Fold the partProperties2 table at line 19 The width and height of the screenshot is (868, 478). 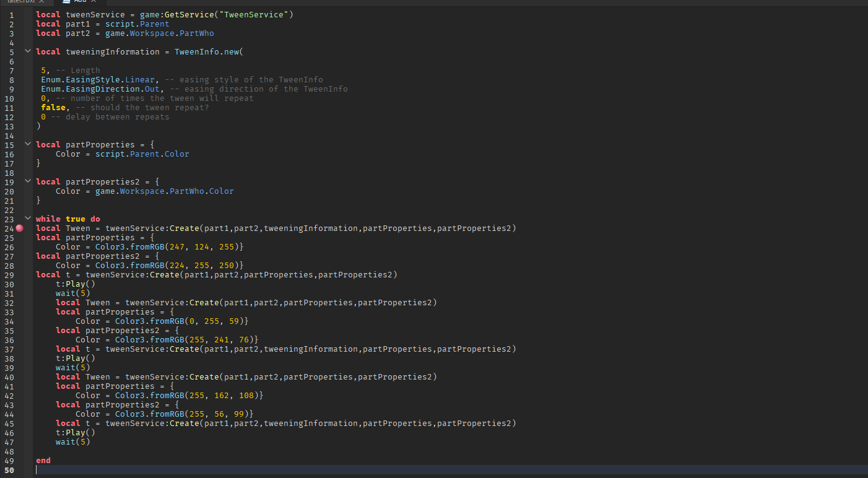[27, 182]
